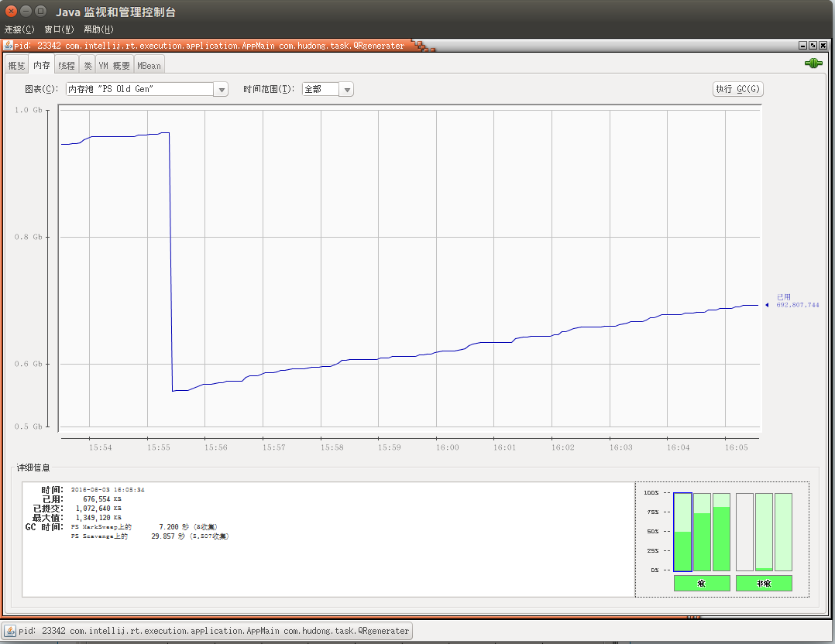This screenshot has height=644, width=835.
Task: Select the second heap memory pool bar
Action: (x=702, y=532)
